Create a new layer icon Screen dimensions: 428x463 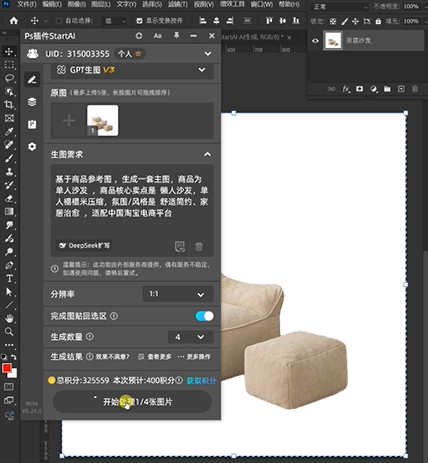pos(401,89)
